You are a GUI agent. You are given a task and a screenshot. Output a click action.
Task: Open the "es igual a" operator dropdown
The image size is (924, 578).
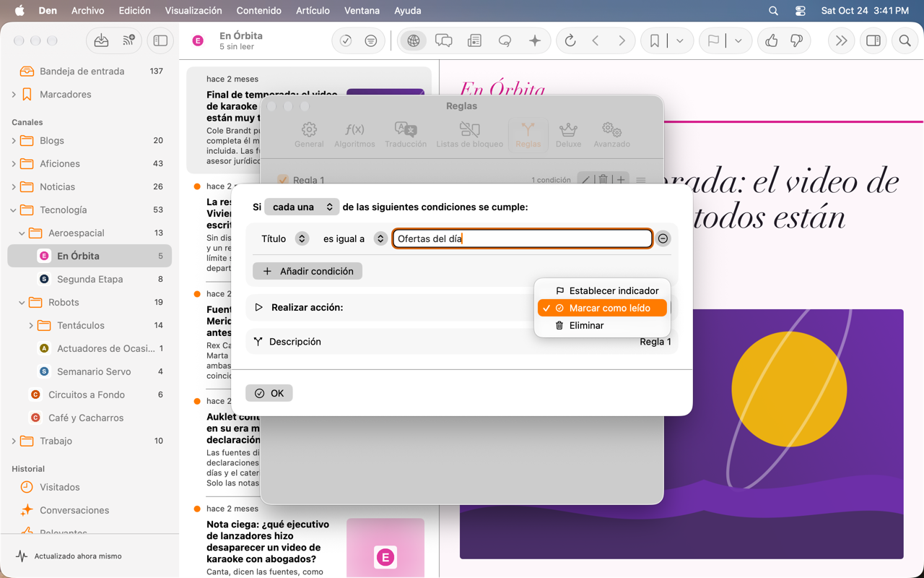[380, 238]
